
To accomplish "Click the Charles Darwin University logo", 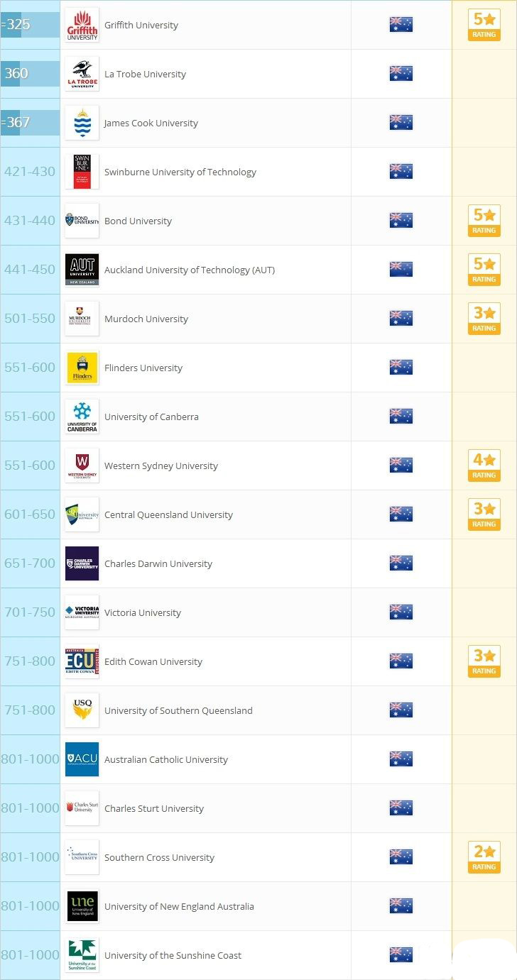I will (x=82, y=563).
